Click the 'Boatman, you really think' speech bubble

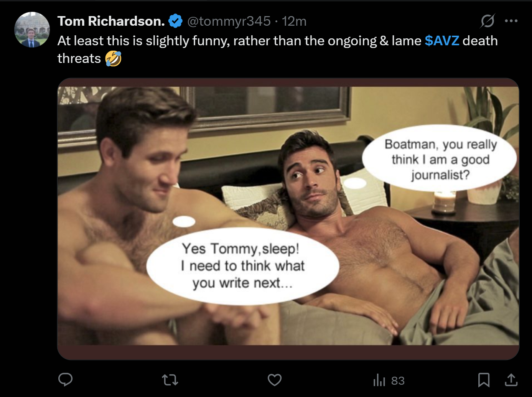coord(440,159)
